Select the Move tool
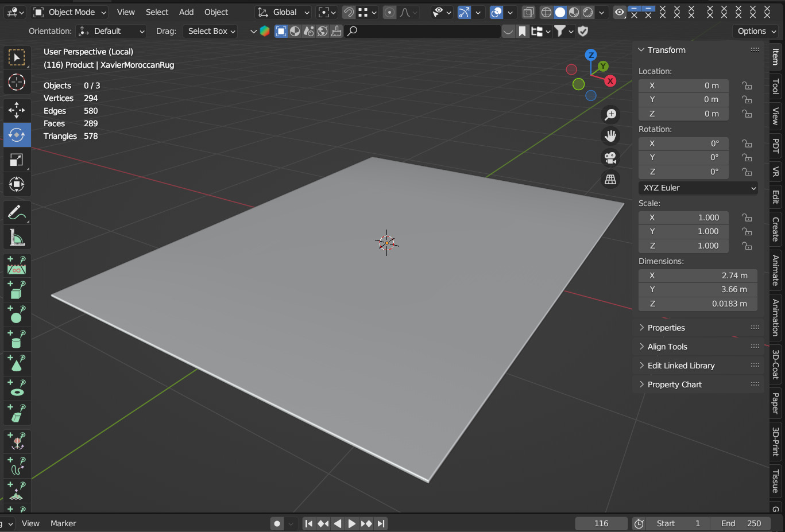This screenshot has width=785, height=532. 17,110
